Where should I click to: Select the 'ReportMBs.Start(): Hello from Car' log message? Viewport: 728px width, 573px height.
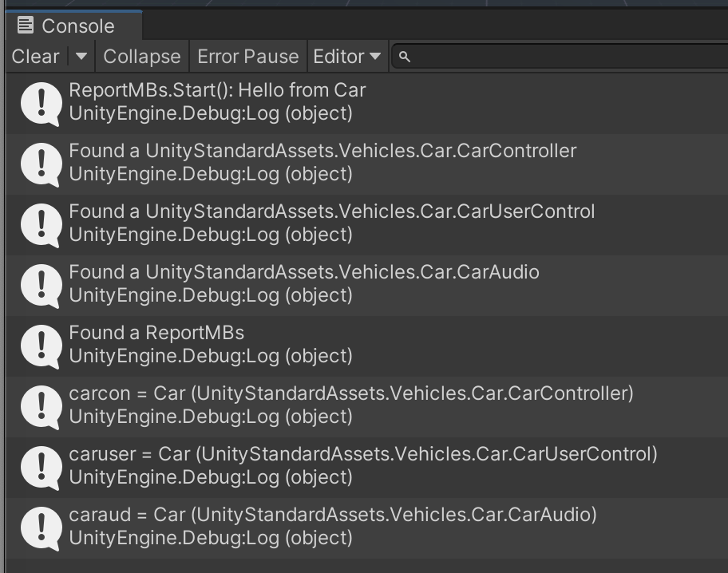point(217,90)
